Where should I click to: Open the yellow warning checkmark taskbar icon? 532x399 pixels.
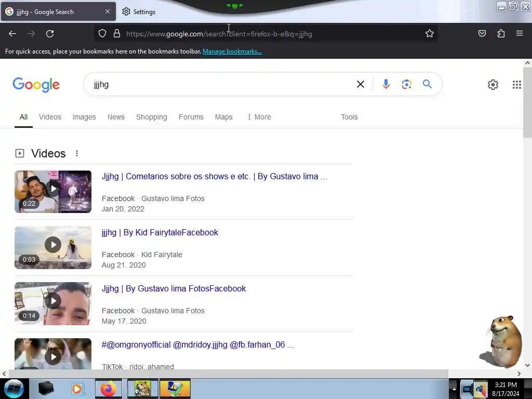coord(175,389)
